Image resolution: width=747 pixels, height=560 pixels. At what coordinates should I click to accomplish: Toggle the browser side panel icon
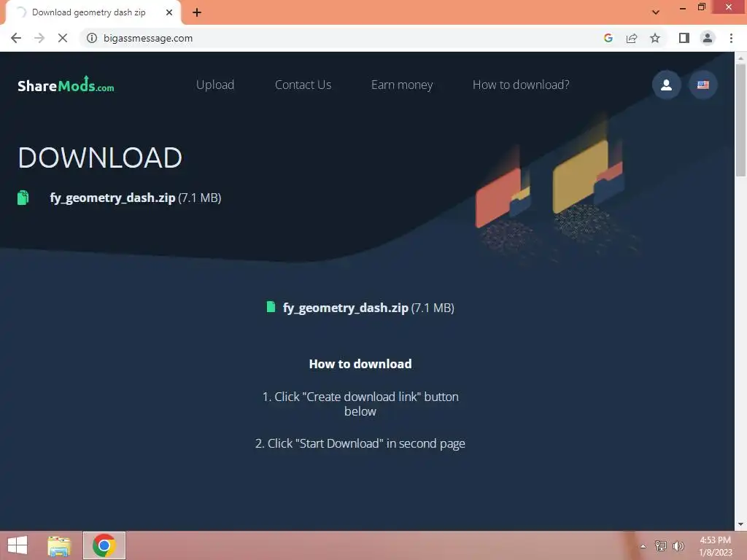point(684,38)
